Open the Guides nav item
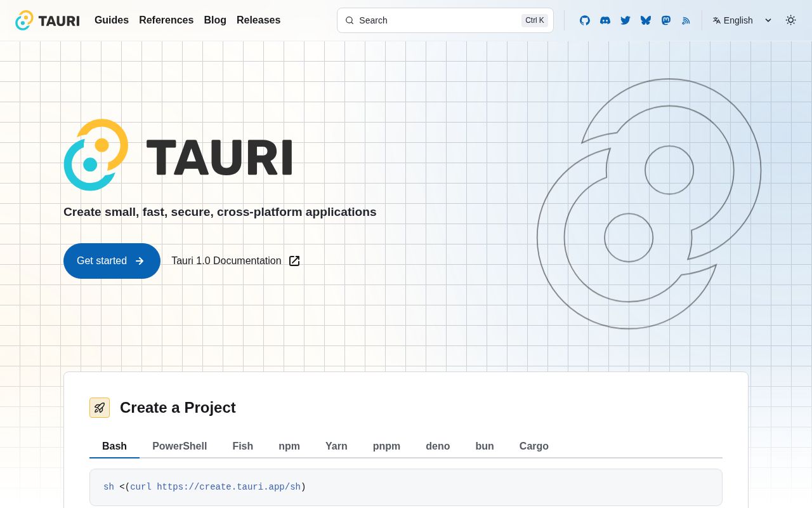 [112, 20]
